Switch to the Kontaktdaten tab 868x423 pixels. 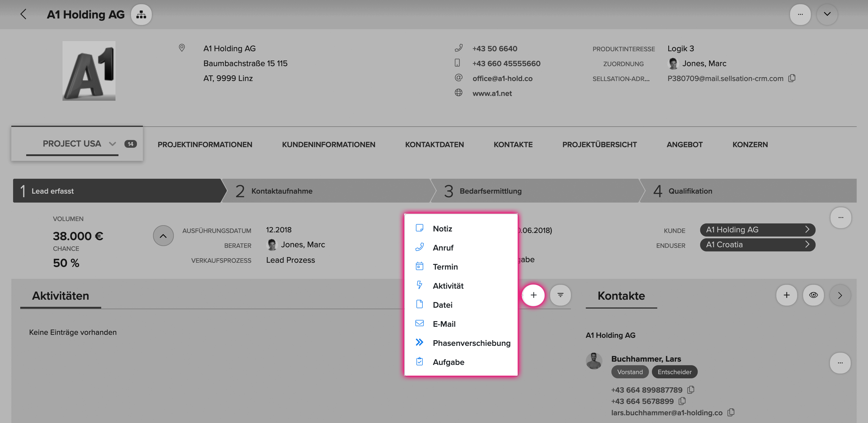[x=434, y=144]
